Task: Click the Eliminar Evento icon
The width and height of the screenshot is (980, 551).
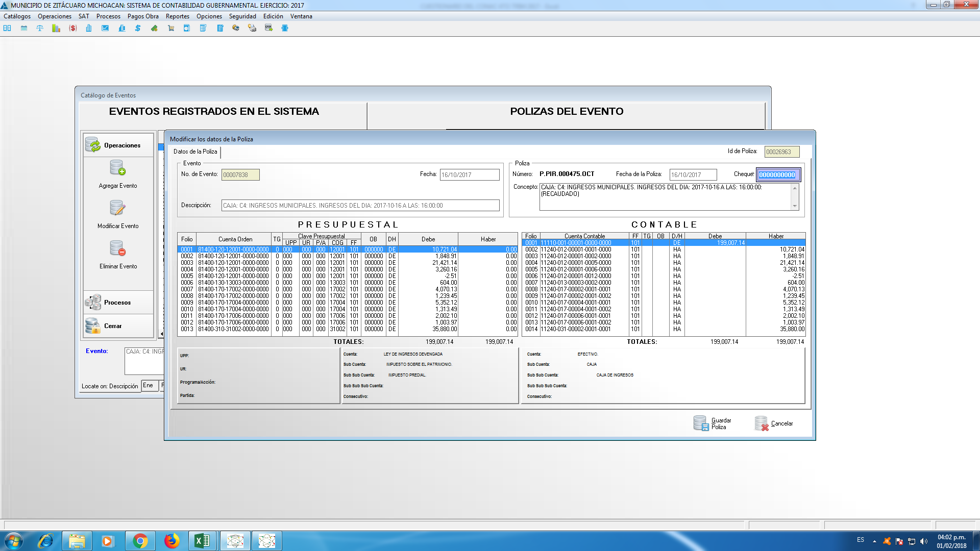Action: coord(118,249)
